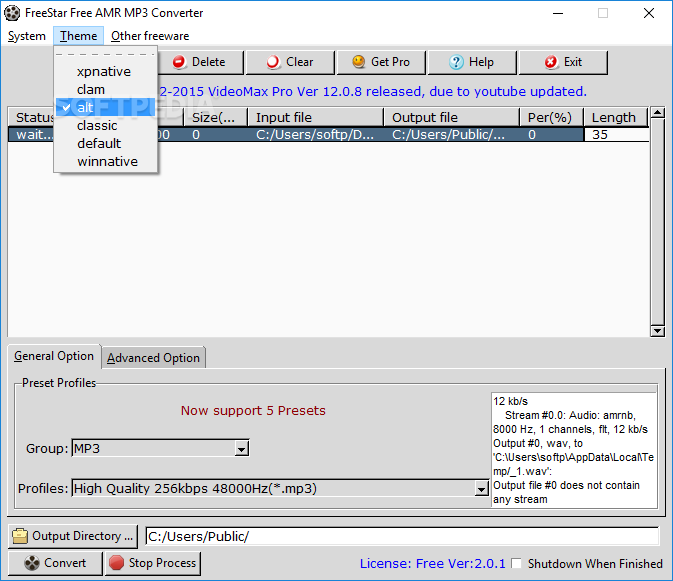Choose the default theme
The width and height of the screenshot is (673, 581).
[105, 143]
